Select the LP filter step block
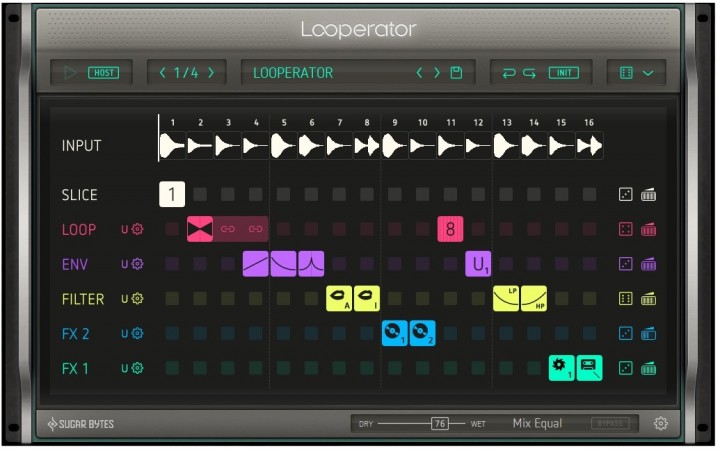 tap(506, 298)
